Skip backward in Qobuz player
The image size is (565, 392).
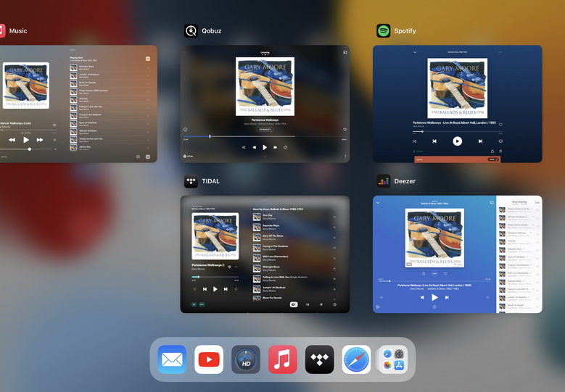click(x=255, y=147)
